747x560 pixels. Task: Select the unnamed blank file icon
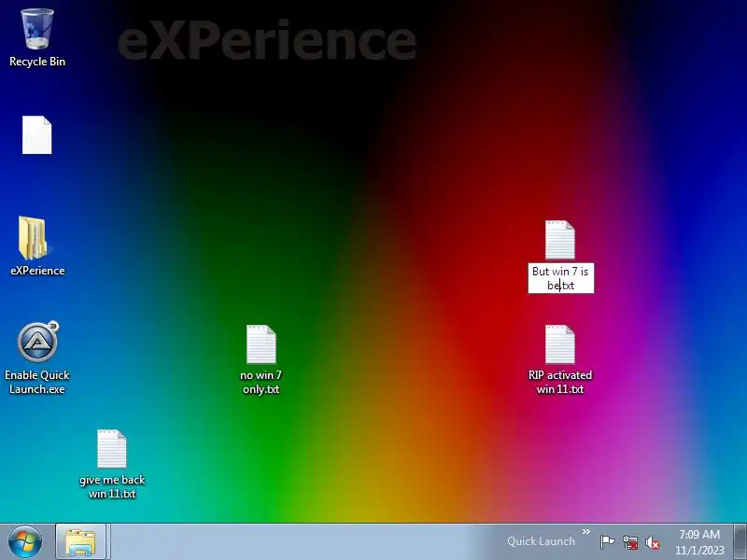pos(37,134)
